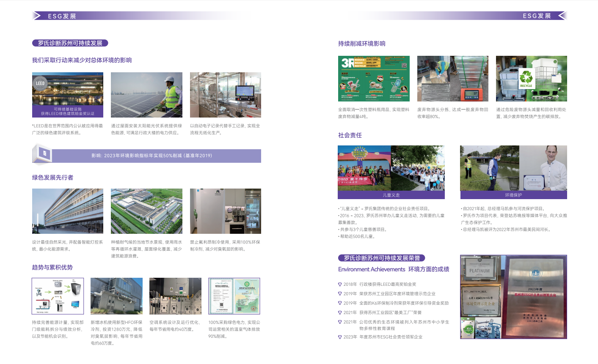The width and height of the screenshot is (598, 364).
Task: Click the 趋势与累积优势 heading
Action: [x=52, y=268]
